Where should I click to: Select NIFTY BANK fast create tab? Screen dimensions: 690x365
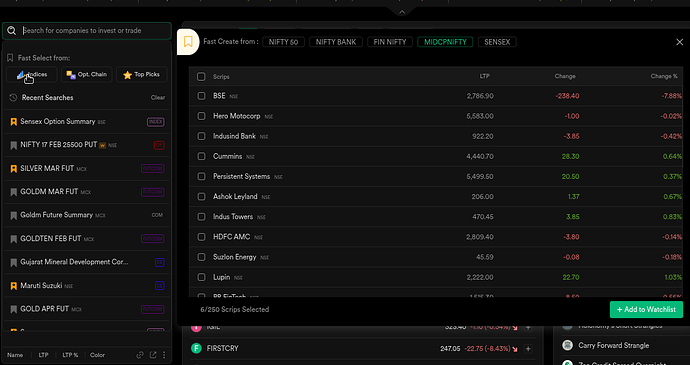click(336, 42)
